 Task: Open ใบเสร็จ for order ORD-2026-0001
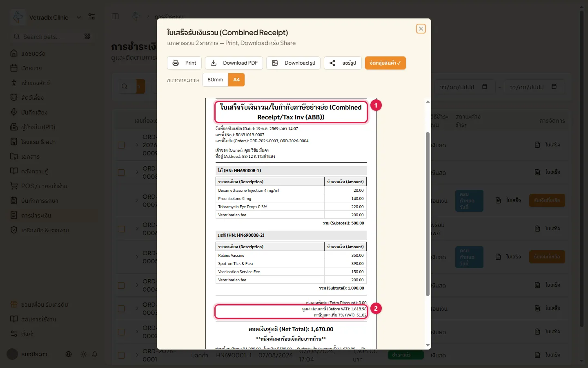548,355
